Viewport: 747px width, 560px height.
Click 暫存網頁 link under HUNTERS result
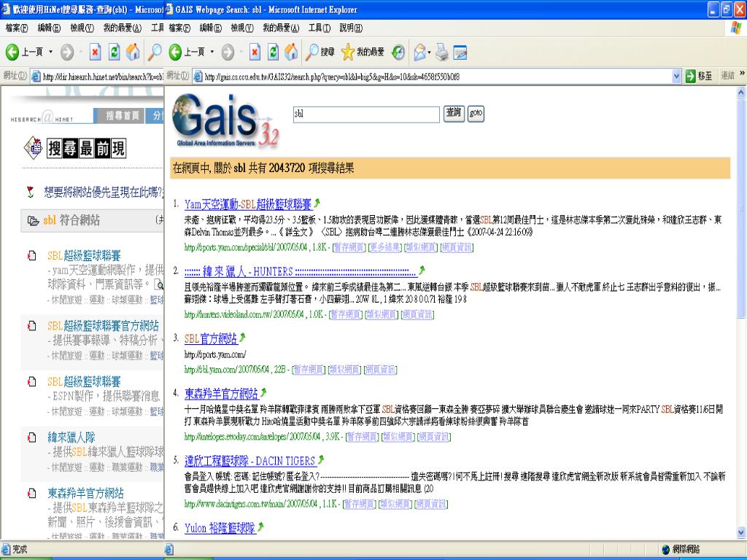(x=346, y=314)
